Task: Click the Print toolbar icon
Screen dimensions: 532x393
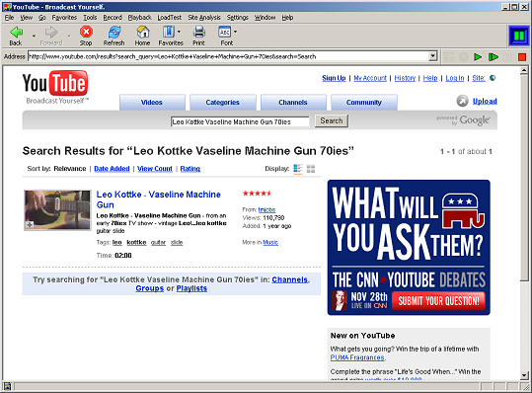Action: 198,33
